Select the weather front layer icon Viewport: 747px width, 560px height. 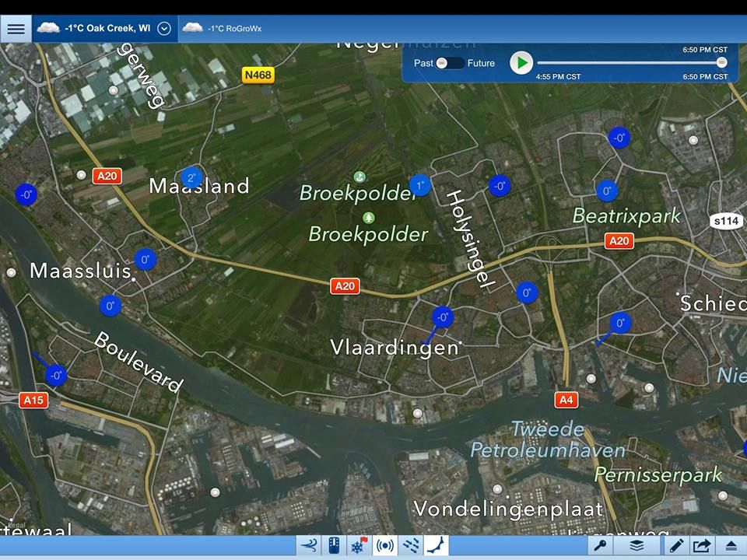(436, 546)
